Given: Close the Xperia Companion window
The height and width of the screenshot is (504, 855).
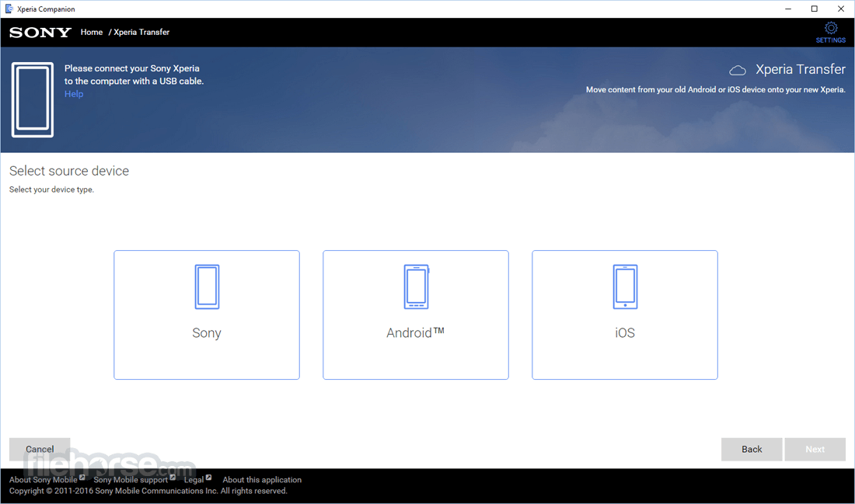Looking at the screenshot, I should coord(841,9).
